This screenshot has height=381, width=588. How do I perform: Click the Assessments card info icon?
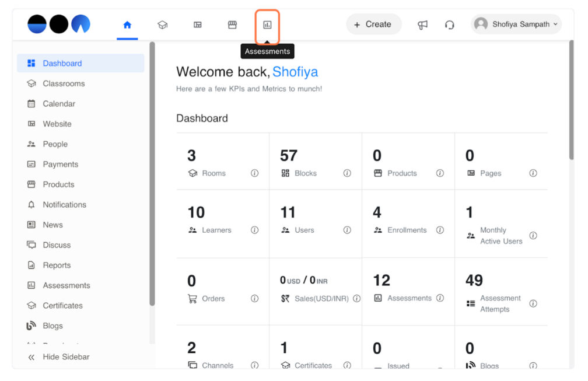(x=440, y=298)
